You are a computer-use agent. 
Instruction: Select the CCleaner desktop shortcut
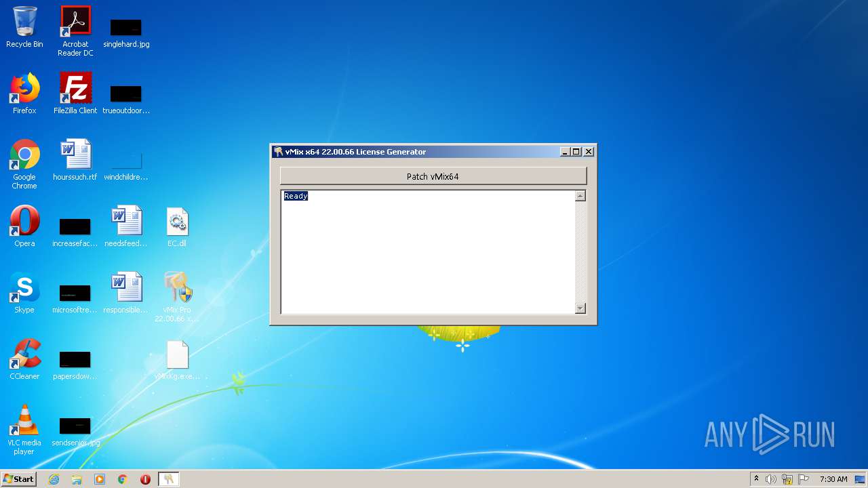(24, 359)
